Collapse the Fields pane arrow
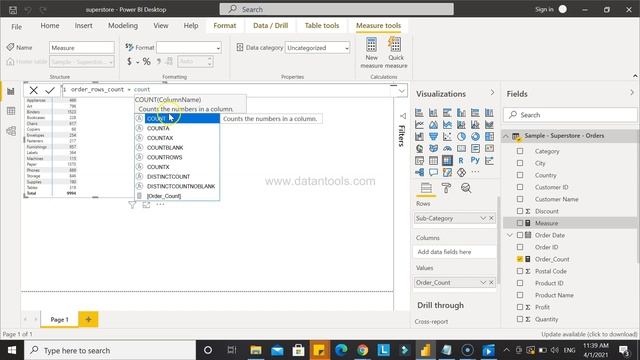The height and width of the screenshot is (360, 640). 632,93
